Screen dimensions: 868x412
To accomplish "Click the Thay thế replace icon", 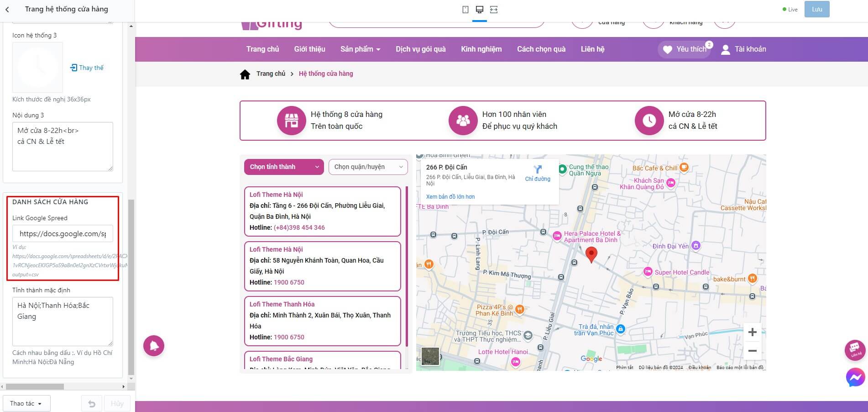I will [x=73, y=68].
